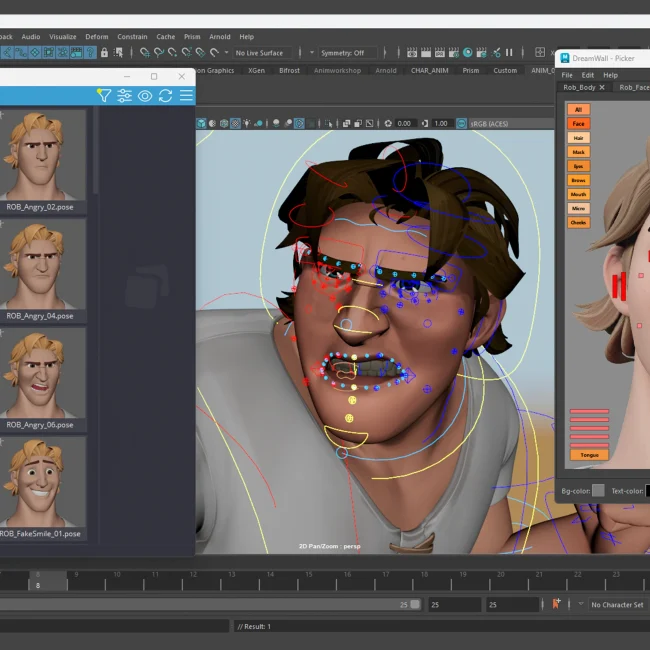Open File menu in DreamWall Picker

(x=567, y=75)
